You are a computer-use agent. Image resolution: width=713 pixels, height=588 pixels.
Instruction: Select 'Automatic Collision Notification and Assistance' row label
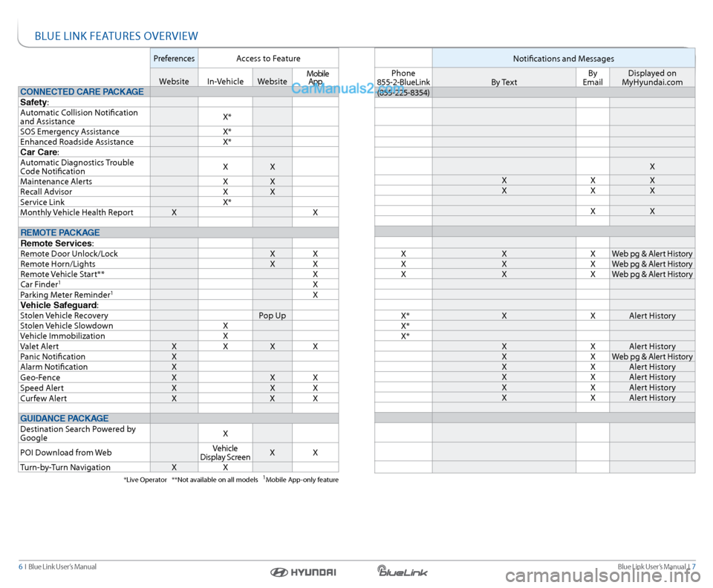[79, 117]
